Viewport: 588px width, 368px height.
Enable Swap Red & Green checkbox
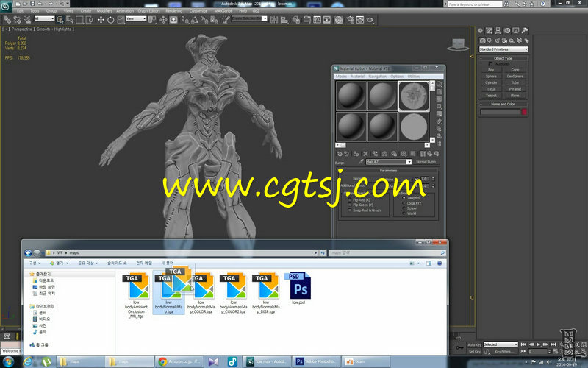pyautogui.click(x=350, y=210)
